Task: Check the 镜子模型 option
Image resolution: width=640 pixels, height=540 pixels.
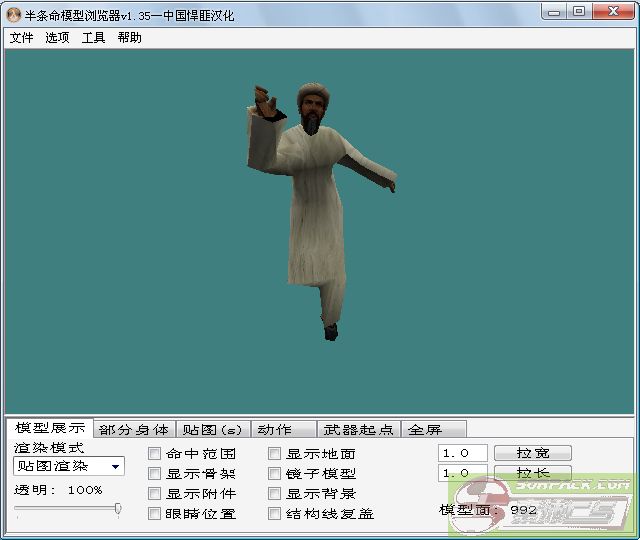Action: click(275, 474)
